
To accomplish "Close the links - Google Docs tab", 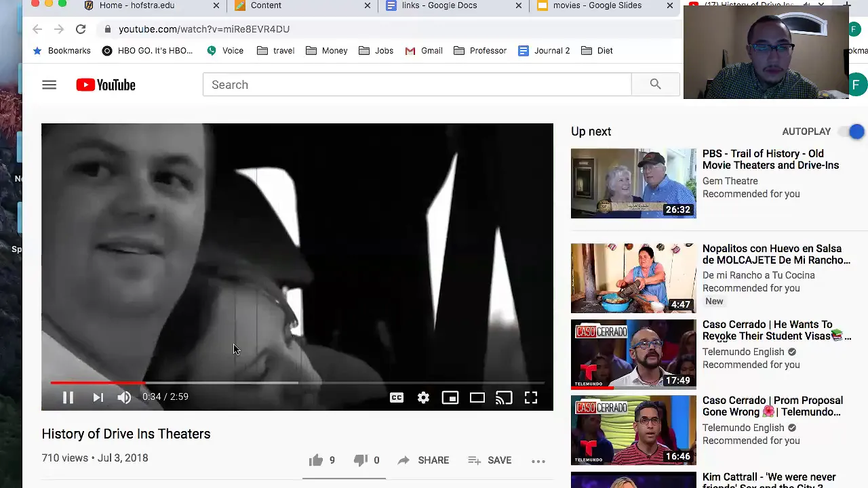I will point(519,5).
